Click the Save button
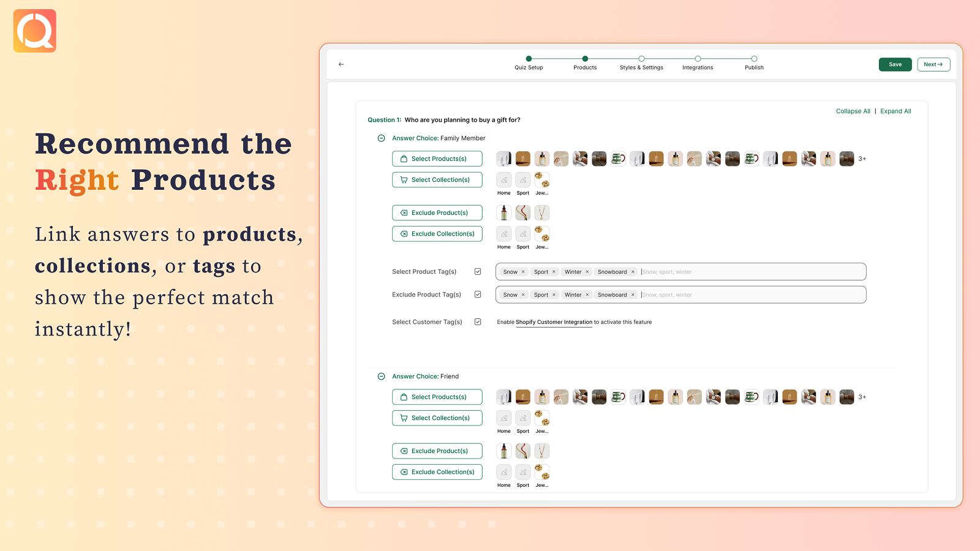The image size is (980, 551). point(895,64)
